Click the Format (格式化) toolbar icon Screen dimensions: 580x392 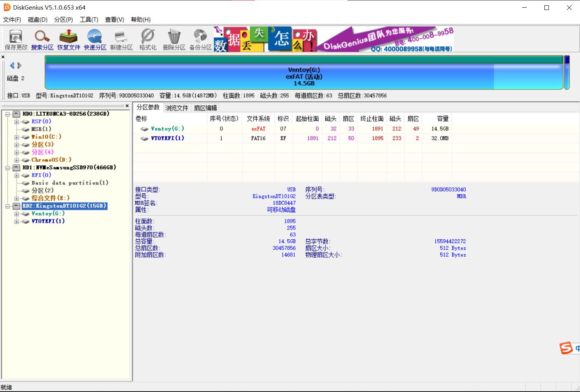(148, 40)
